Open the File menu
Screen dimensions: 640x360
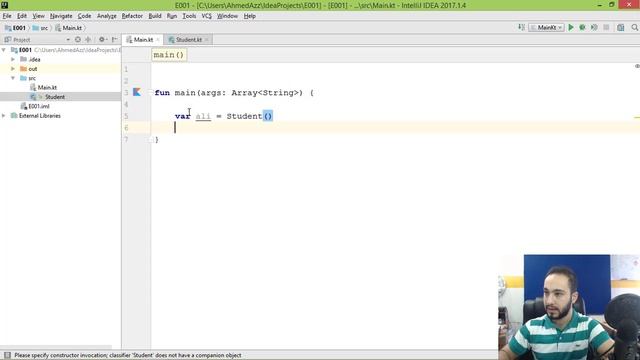(7, 16)
